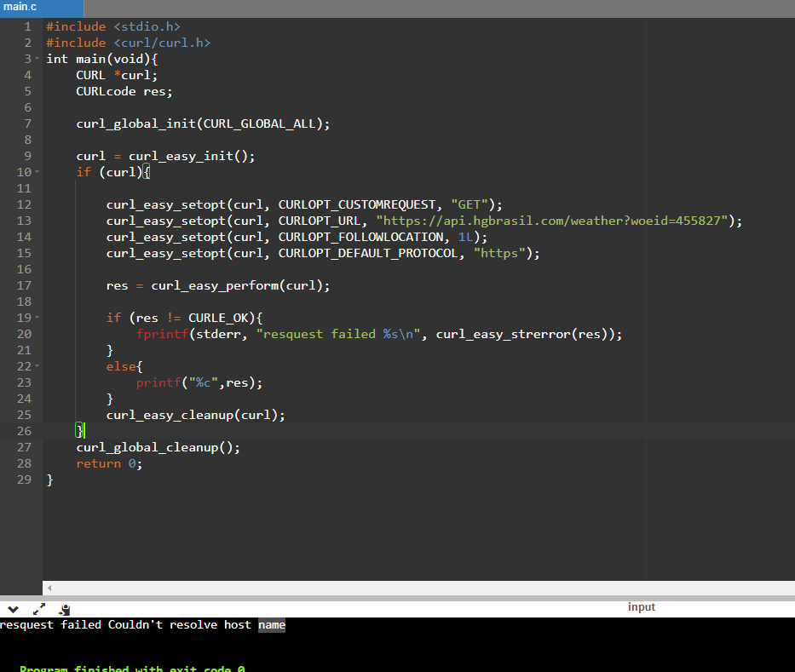The height and width of the screenshot is (672, 795).
Task: Click the curl_easy_cleanup(curl) line
Action: click(x=196, y=415)
